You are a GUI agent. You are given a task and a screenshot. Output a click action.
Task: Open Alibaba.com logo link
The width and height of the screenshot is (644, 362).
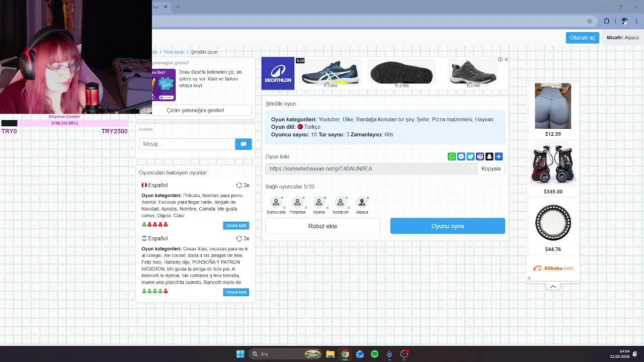pos(553,268)
